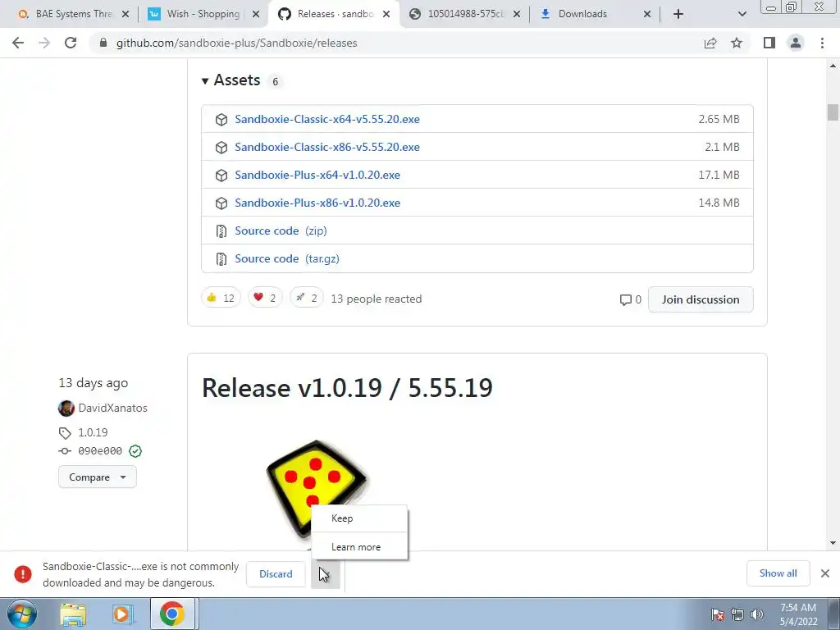Choose Learn more from popup menu
Screen dimensions: 840x630
[359, 547]
